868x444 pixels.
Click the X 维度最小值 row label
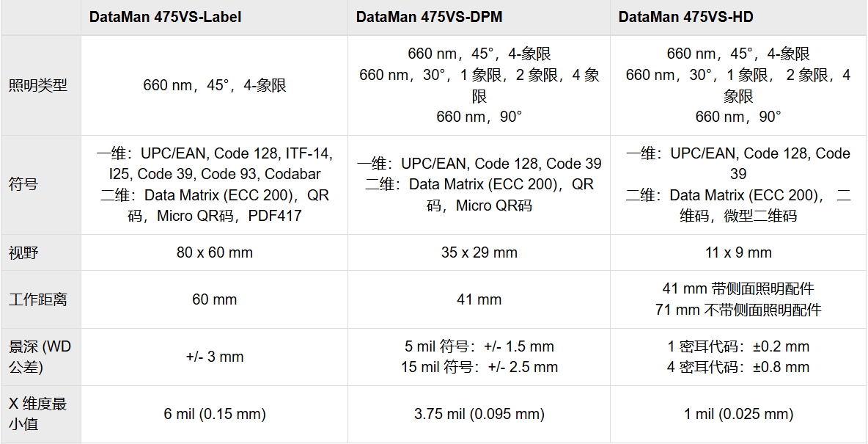(x=37, y=414)
